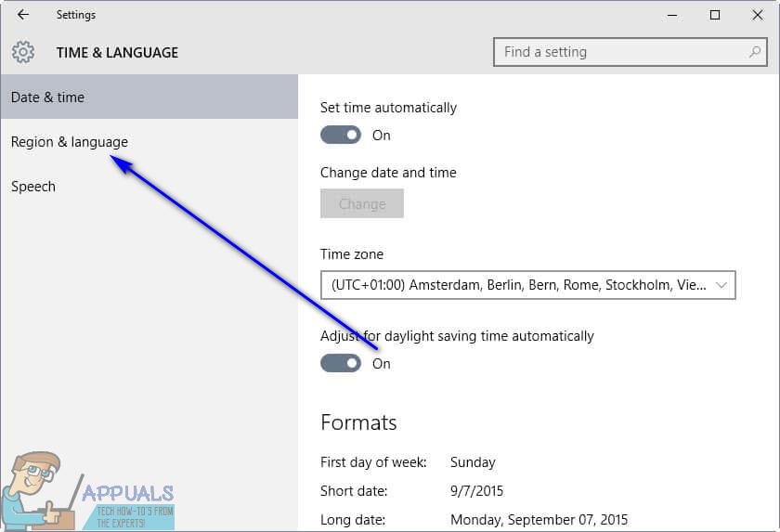Minimize the Settings window
780x532 pixels.
pos(671,15)
